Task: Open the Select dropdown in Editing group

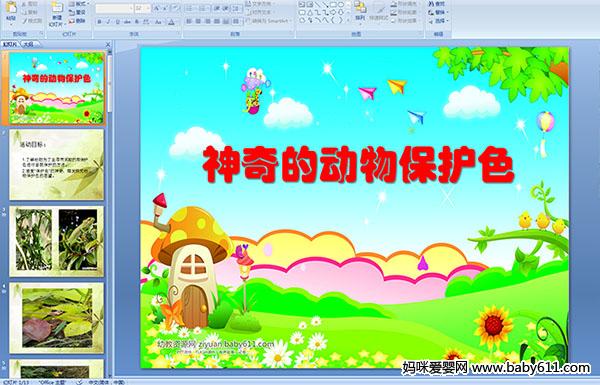Action: pyautogui.click(x=438, y=21)
